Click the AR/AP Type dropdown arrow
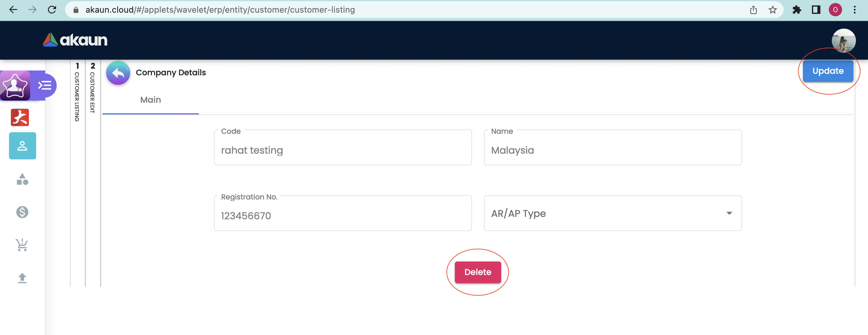Screen dimensions: 868x335 pos(729,214)
